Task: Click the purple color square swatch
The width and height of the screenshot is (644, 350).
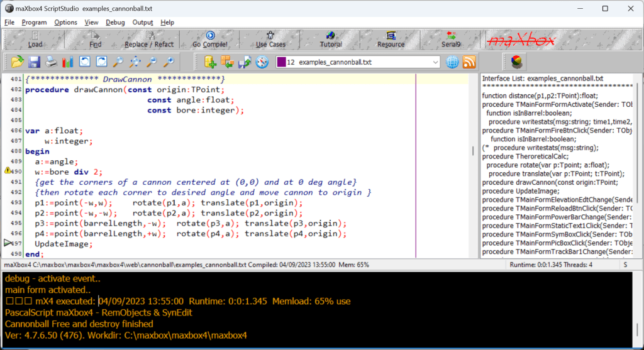Action: point(281,62)
